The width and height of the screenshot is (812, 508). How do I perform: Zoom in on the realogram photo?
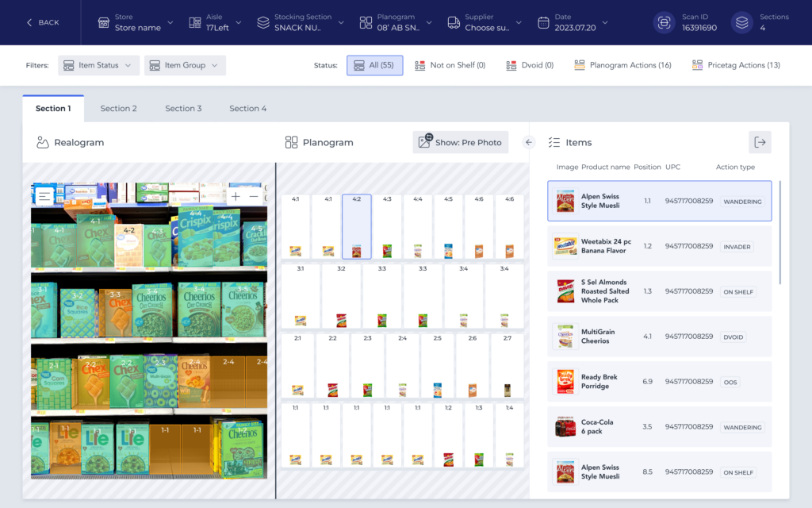tap(236, 196)
